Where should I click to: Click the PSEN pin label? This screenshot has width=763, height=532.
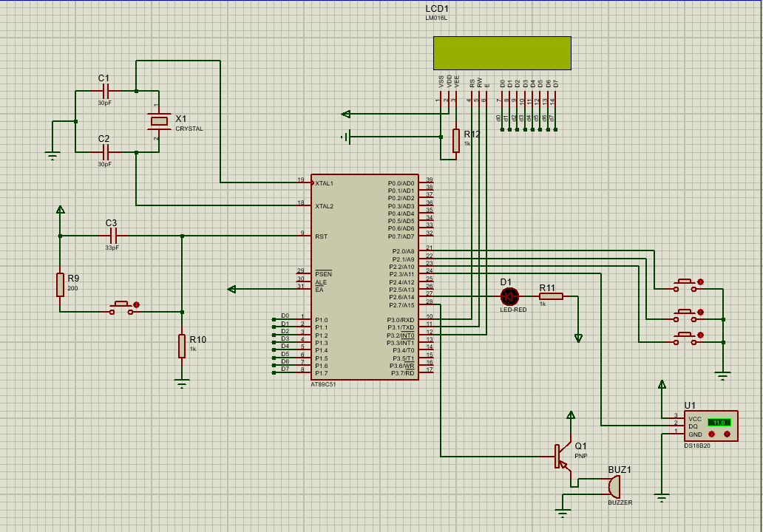(x=323, y=274)
